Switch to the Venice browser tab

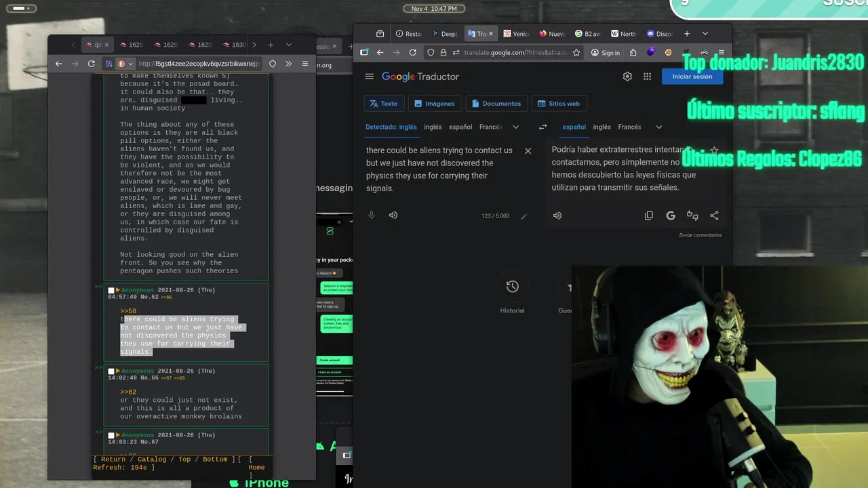[x=516, y=33]
